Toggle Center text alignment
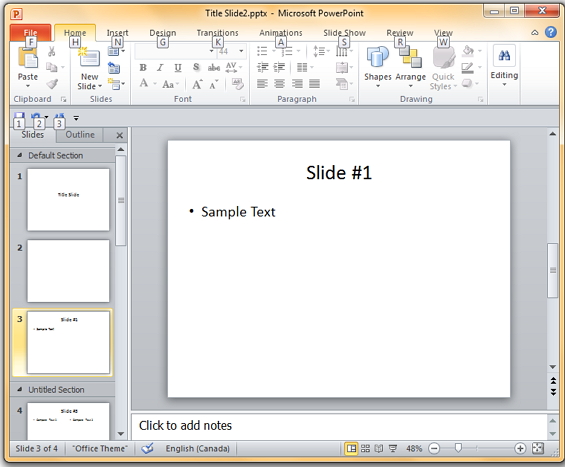Screen dimensions: 565x467 point(279,84)
